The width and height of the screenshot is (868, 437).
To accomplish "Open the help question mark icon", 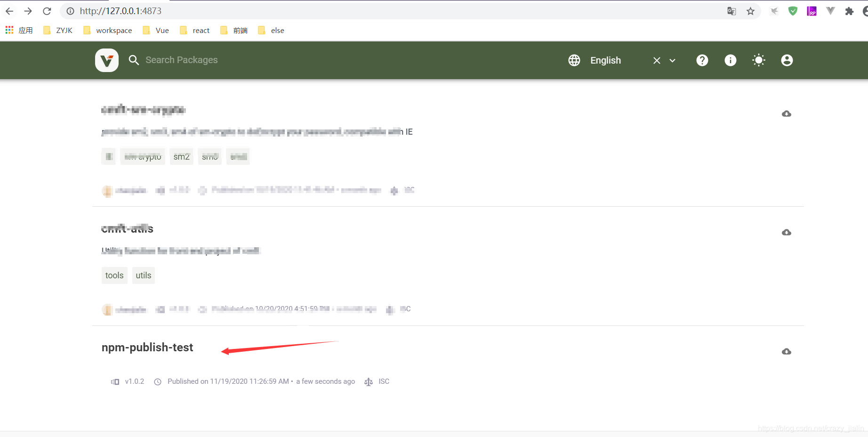I will (x=702, y=60).
